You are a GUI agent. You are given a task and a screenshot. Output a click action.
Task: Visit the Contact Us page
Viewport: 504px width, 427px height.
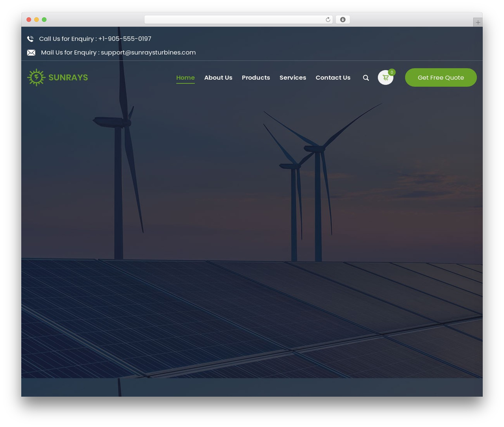333,78
